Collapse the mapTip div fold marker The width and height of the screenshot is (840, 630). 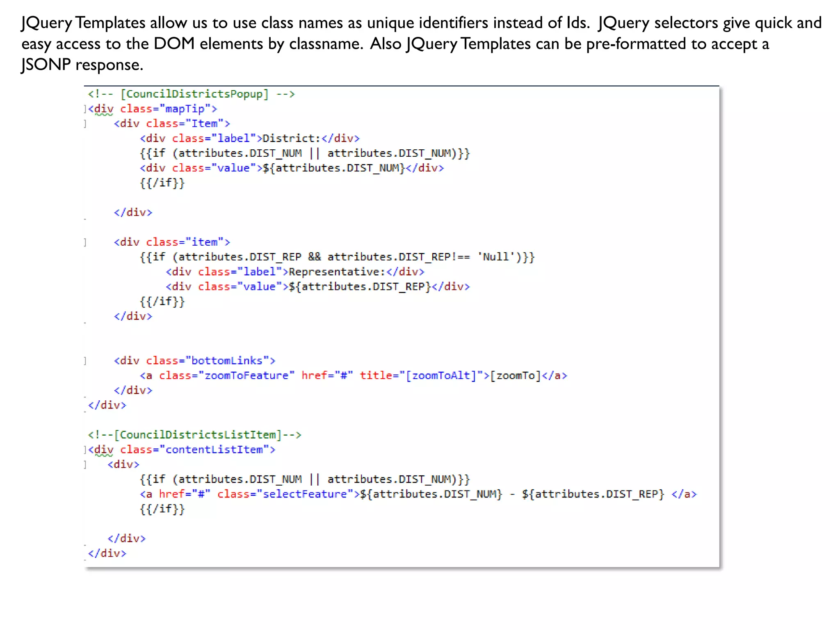[x=85, y=109]
